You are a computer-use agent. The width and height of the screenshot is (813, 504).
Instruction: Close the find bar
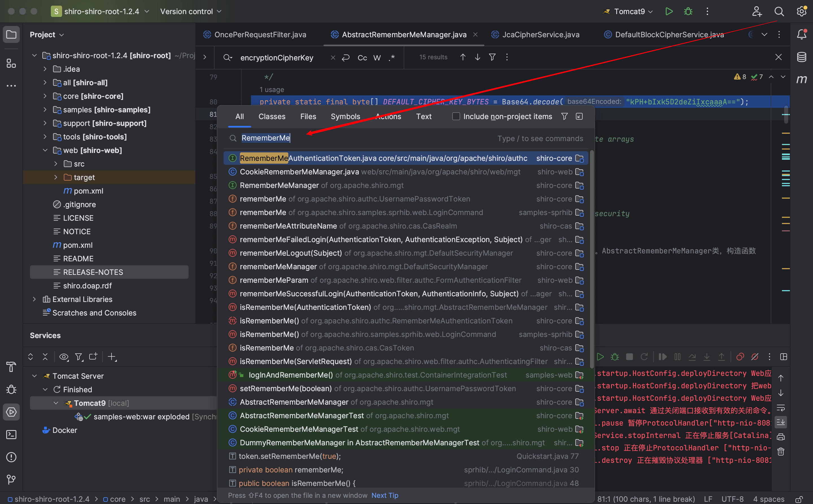(778, 57)
